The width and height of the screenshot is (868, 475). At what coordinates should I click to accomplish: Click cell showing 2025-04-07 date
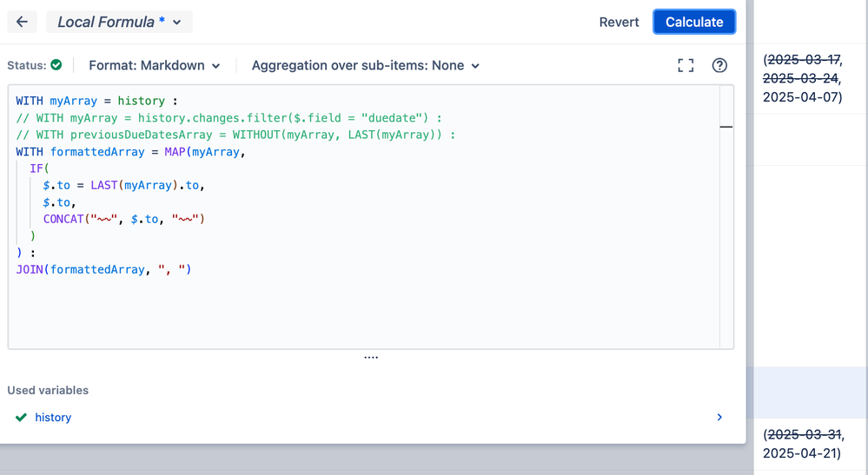[x=803, y=78]
